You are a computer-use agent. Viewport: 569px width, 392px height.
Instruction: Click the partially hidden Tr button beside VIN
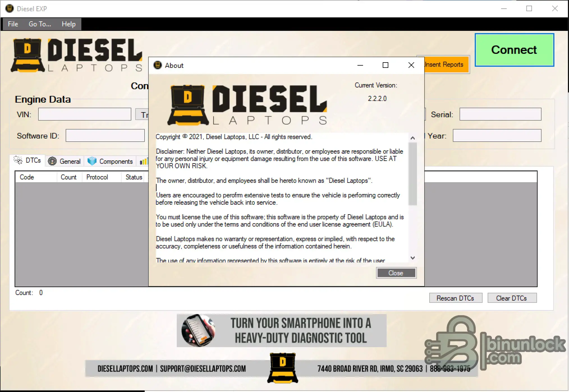(x=142, y=114)
